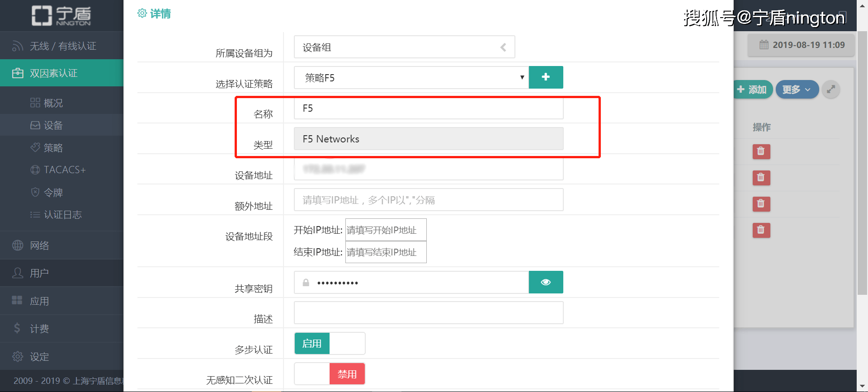Open the 应用 sidebar section
Image resolution: width=868 pixels, height=392 pixels.
click(x=61, y=301)
